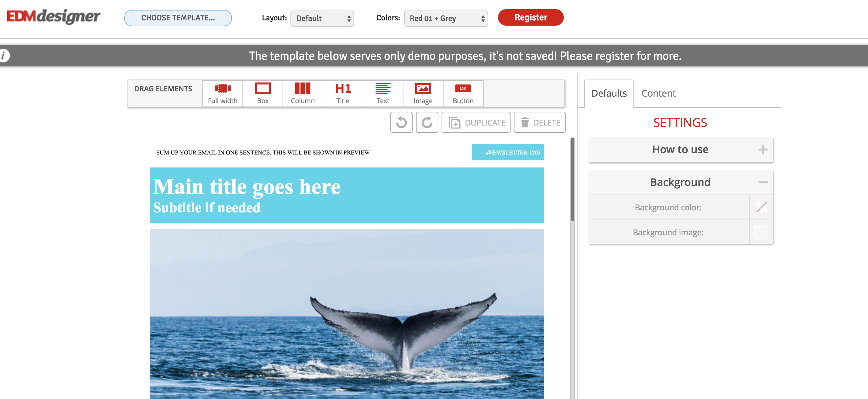Click the redo arrow icon
Viewport: 868px width, 399px height.
426,122
